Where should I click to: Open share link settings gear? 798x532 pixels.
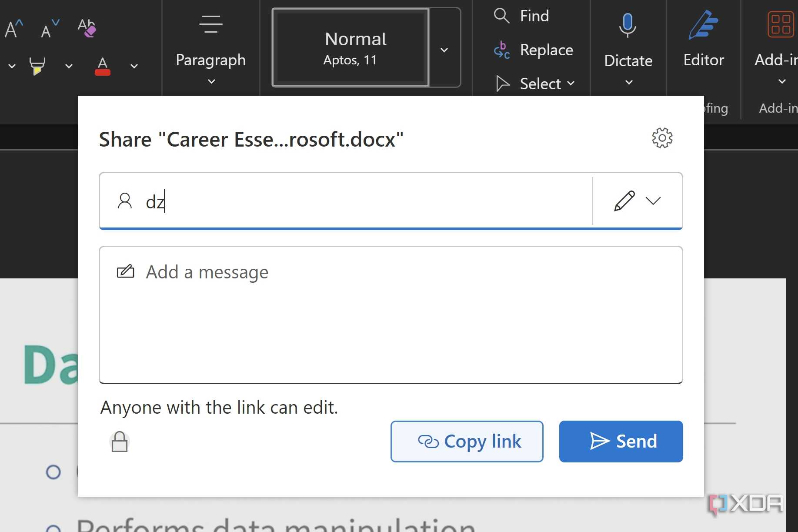pos(662,138)
